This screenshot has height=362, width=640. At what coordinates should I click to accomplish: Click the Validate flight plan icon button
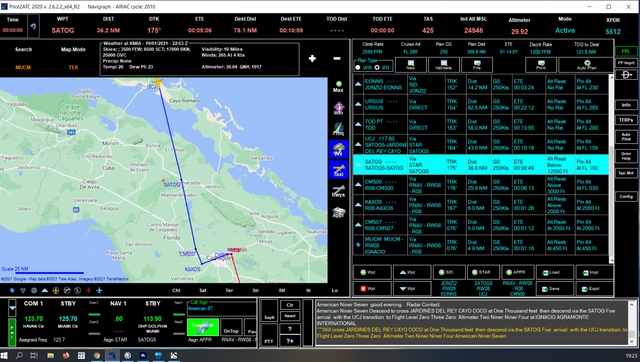(x=443, y=64)
